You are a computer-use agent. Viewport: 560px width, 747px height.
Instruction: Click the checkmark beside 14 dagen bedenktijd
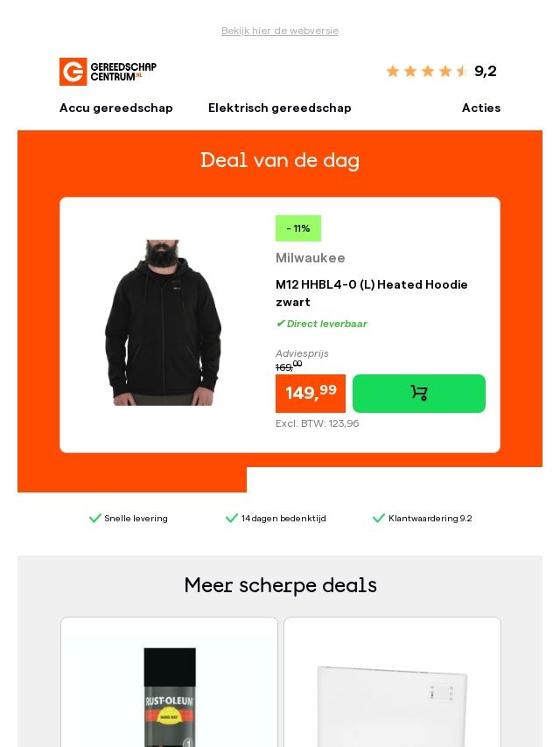point(232,519)
